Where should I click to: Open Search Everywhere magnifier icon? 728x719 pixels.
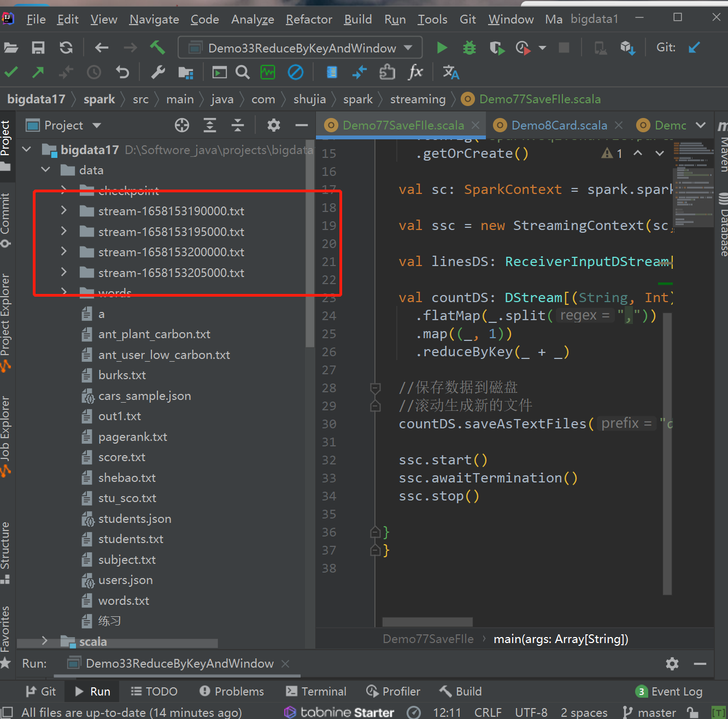point(242,72)
